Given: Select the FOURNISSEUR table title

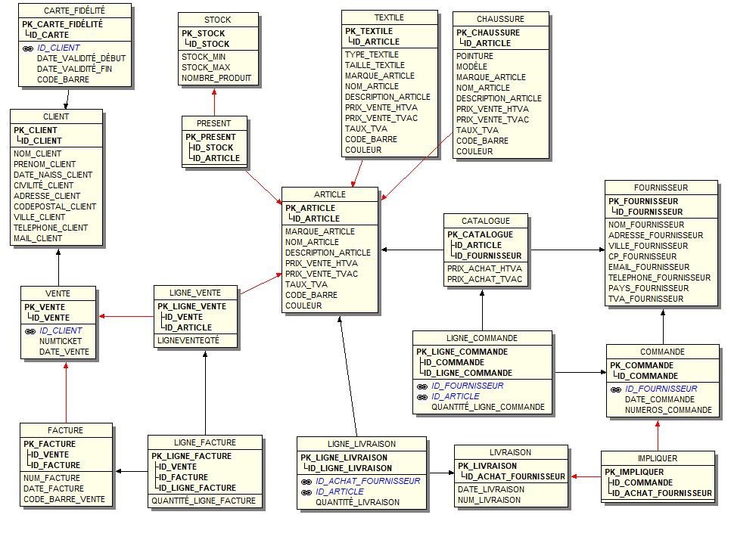Looking at the screenshot, I should click(x=661, y=188).
